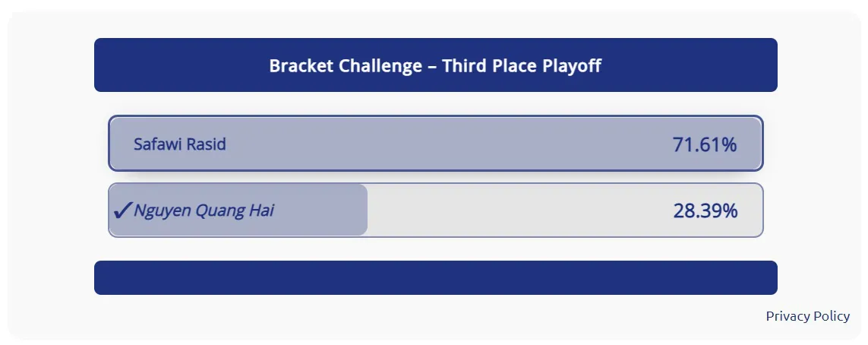The height and width of the screenshot is (345, 868).
Task: Select the Nguyen Quang Hai poll option
Action: [x=436, y=210]
